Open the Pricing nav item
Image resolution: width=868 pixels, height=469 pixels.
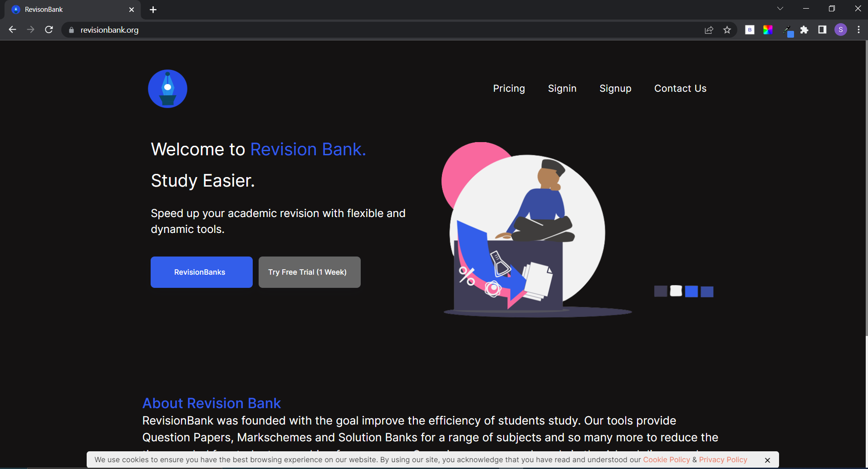coord(509,89)
